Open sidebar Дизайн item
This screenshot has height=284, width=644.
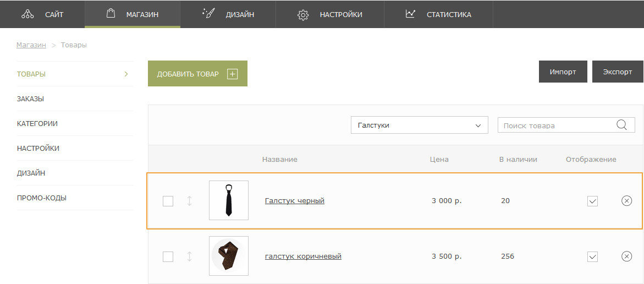click(x=75, y=173)
